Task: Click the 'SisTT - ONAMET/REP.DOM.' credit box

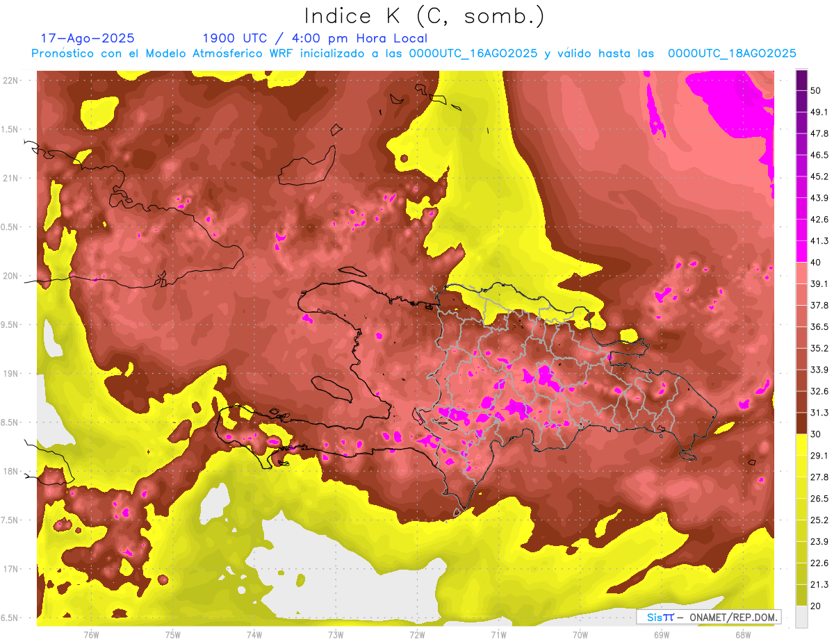Action: coord(708,617)
